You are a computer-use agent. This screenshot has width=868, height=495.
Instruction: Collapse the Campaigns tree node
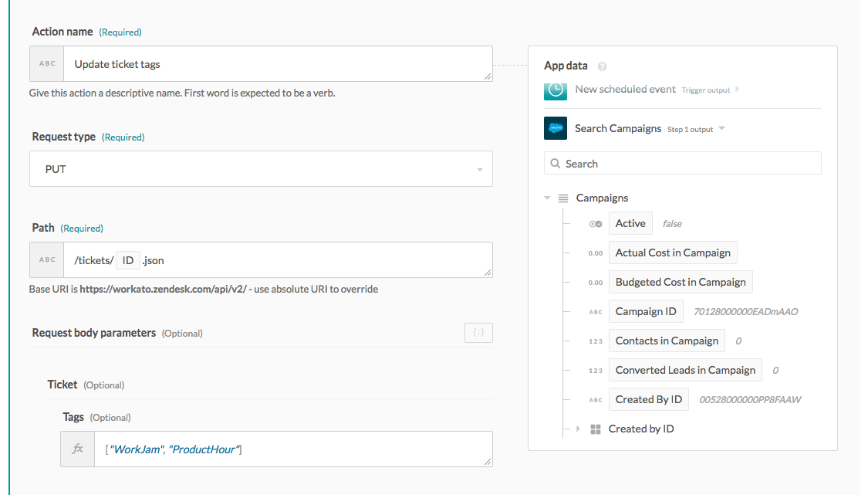coord(547,198)
